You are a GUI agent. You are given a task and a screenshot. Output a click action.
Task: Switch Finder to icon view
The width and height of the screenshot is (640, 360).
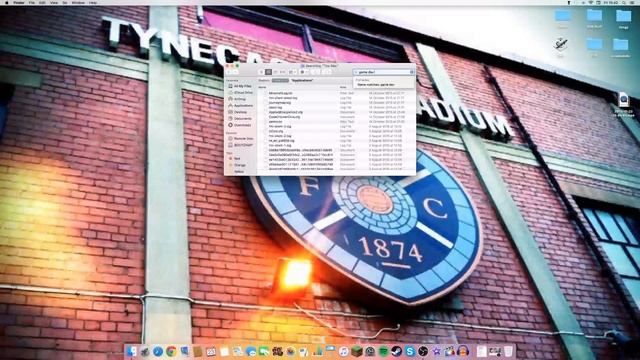coord(262,72)
